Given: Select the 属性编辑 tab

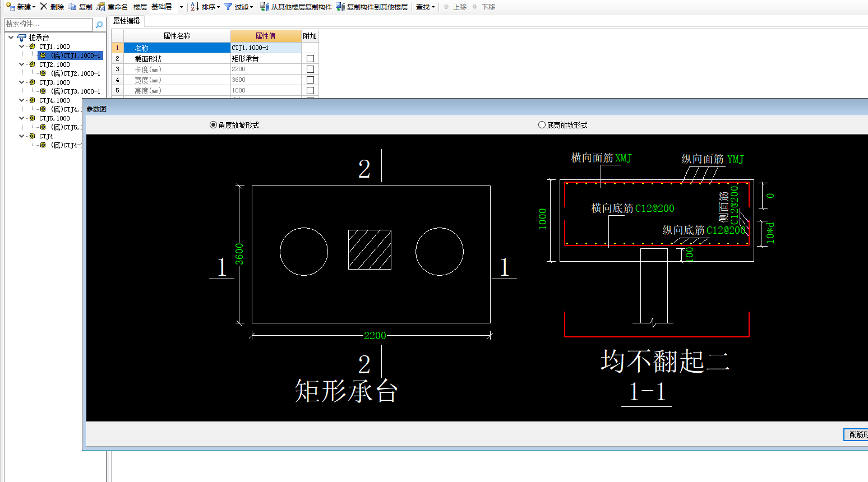Looking at the screenshot, I should [126, 21].
